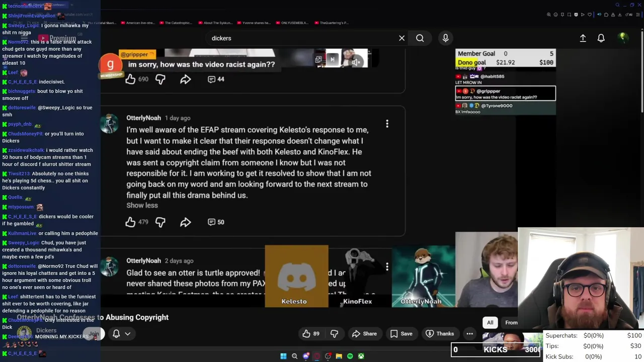
Task: Open OtterlyNoah's name on the 2 days ago post
Action: coord(143,260)
